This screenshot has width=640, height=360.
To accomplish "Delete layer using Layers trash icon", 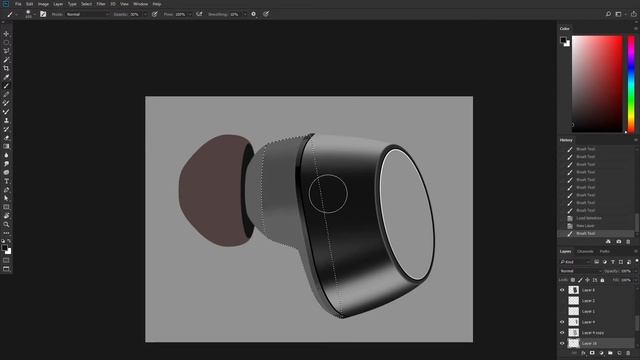I will [x=628, y=353].
